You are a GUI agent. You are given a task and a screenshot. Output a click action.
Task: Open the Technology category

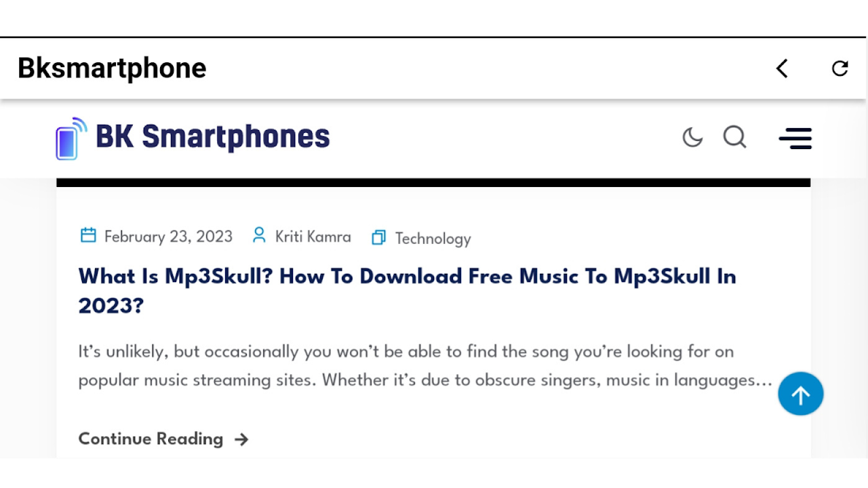(x=433, y=239)
